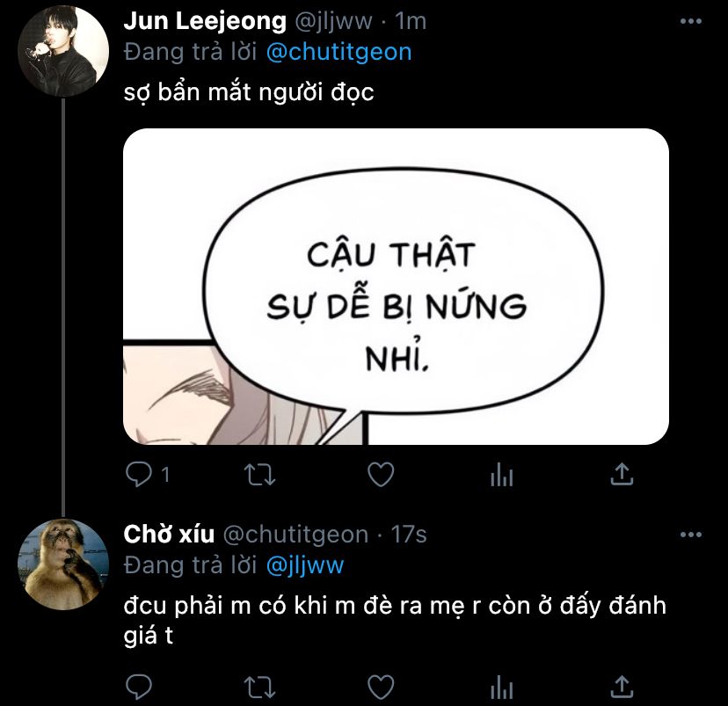View analytics for Chờ xíu's tweet

pos(501,687)
